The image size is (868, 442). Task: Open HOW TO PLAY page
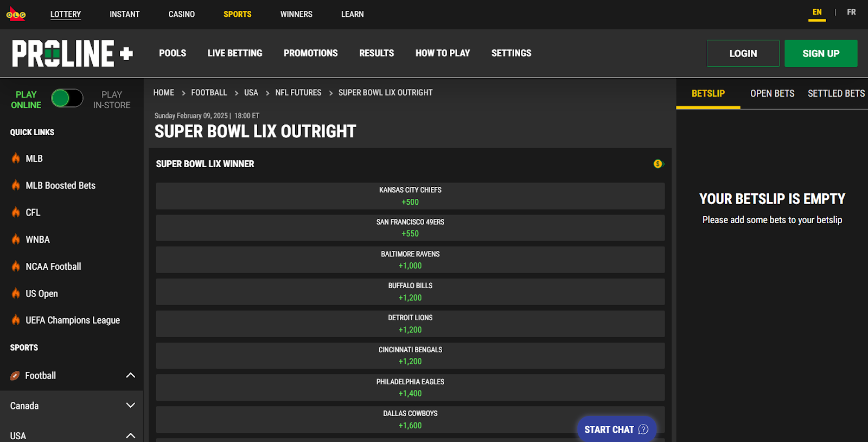[443, 53]
